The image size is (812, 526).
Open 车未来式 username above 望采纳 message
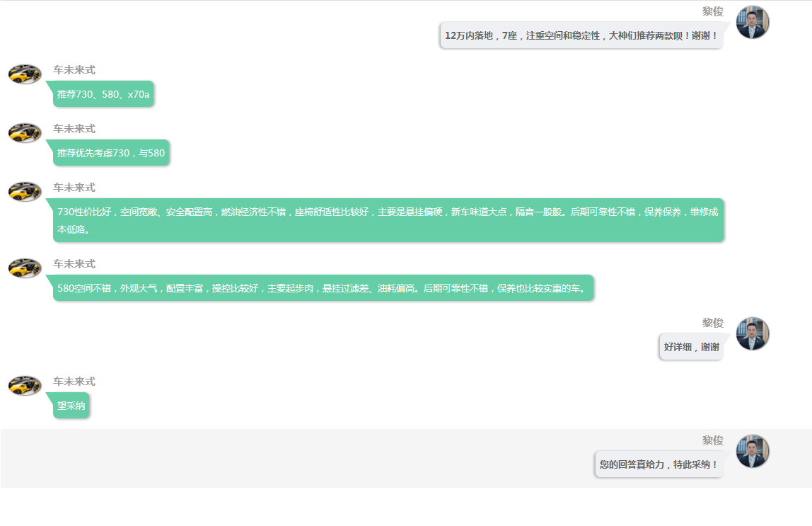74,382
